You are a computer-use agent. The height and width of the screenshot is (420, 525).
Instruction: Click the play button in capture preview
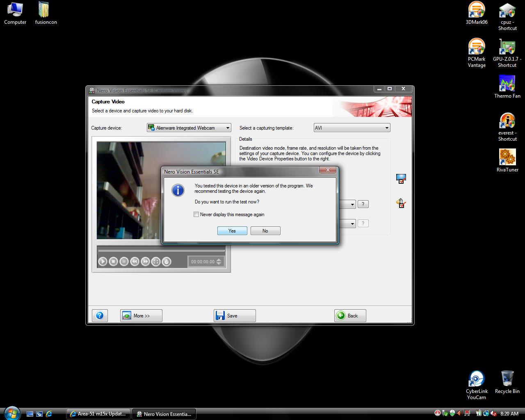(103, 261)
